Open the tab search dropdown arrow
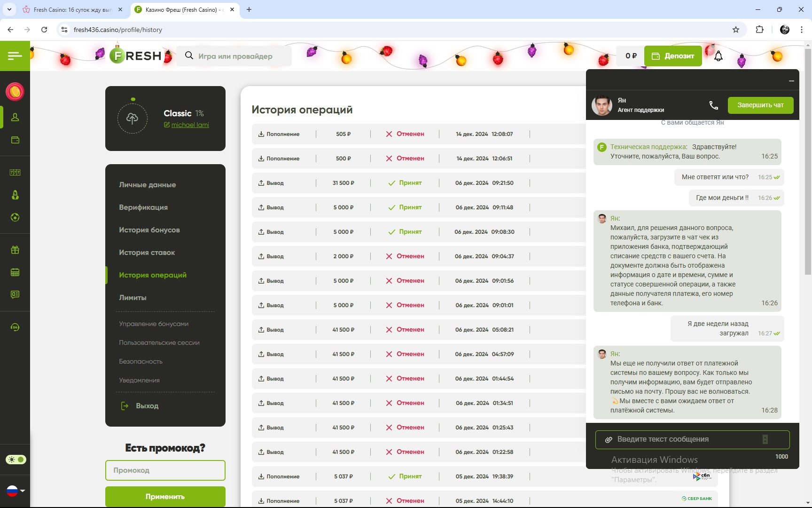This screenshot has width=812, height=508. tap(9, 9)
